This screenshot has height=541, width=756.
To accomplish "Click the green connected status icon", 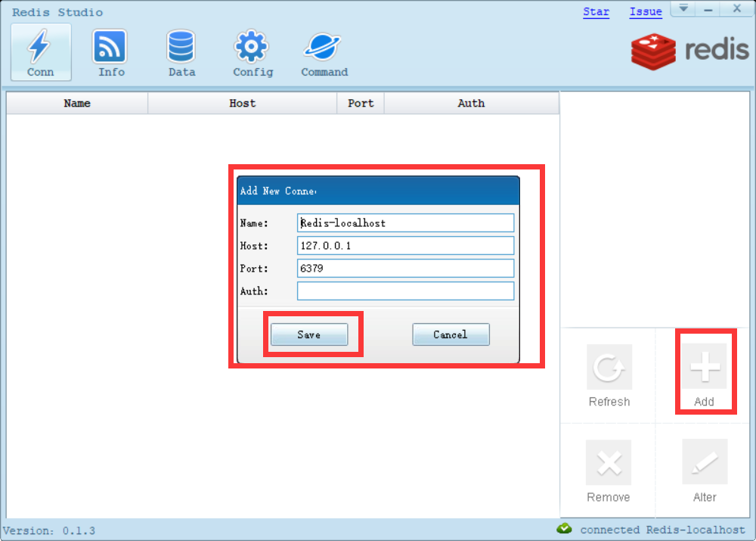I will [564, 529].
